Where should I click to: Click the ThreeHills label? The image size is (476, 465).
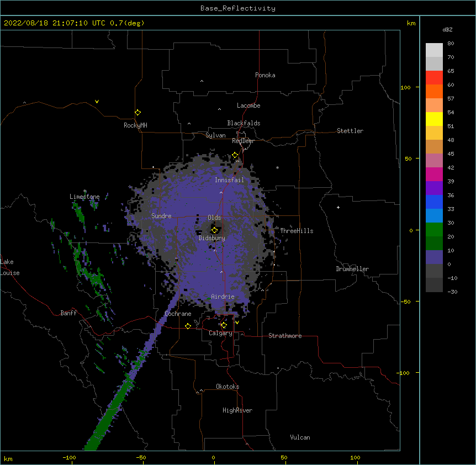click(297, 231)
